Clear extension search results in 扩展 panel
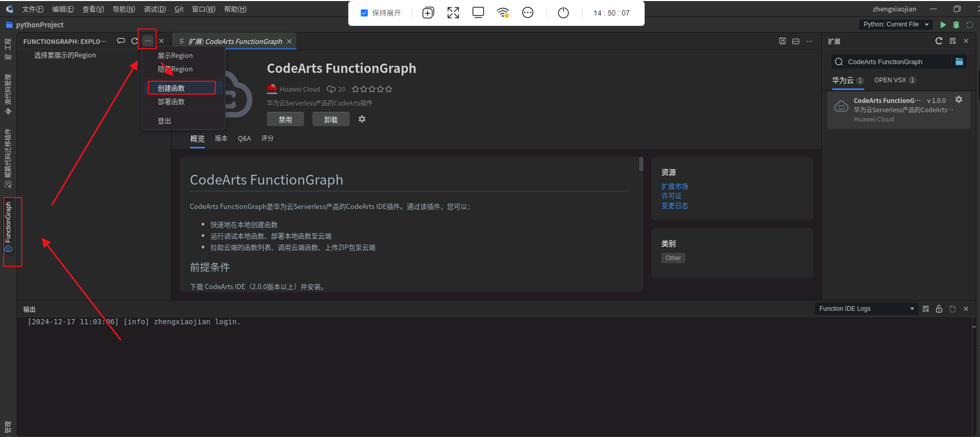Screen dimensions: 980x437 953,41
